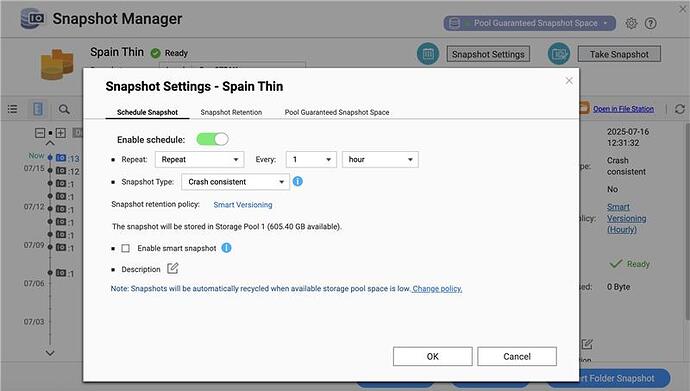Viewport: 690px width, 391px height.
Task: Open the Every number dropdown
Action: 311,159
